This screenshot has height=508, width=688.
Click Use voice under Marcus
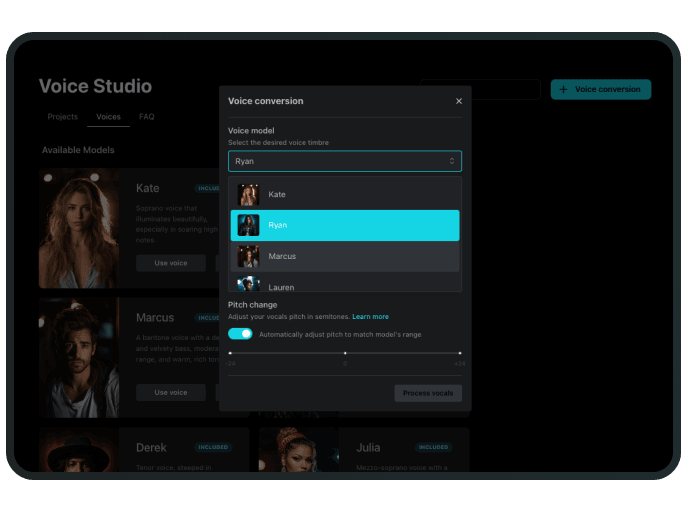tap(171, 393)
